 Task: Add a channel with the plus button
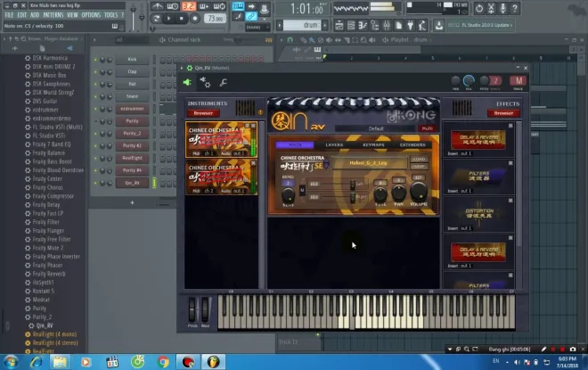(132, 202)
